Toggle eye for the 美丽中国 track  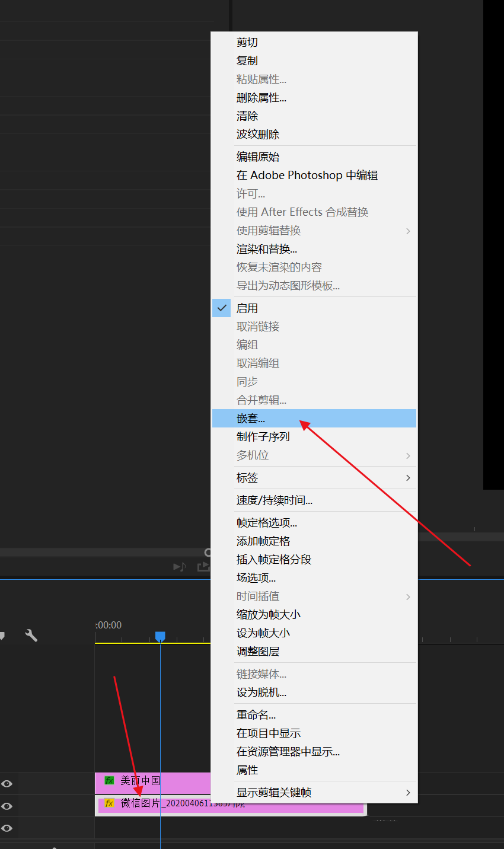[x=7, y=784]
